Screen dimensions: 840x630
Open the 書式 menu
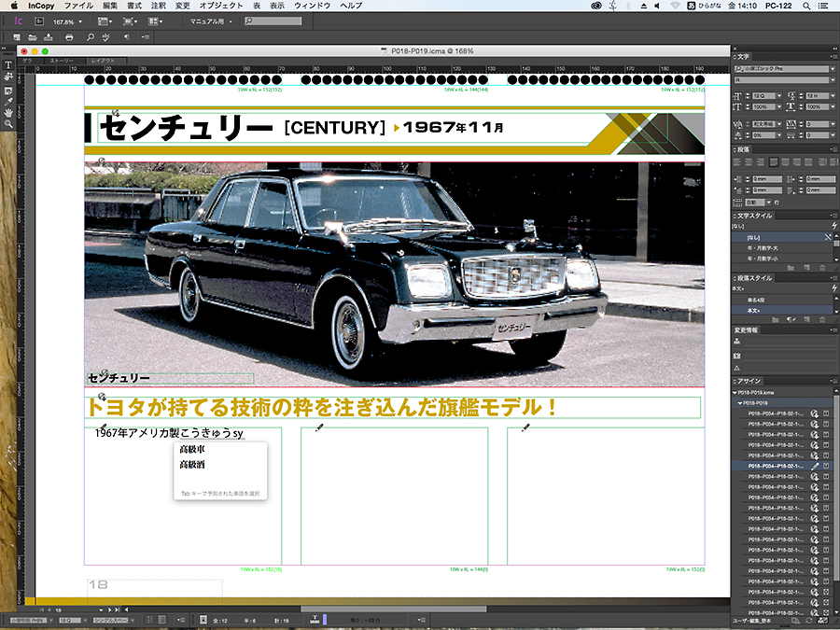click(x=134, y=6)
